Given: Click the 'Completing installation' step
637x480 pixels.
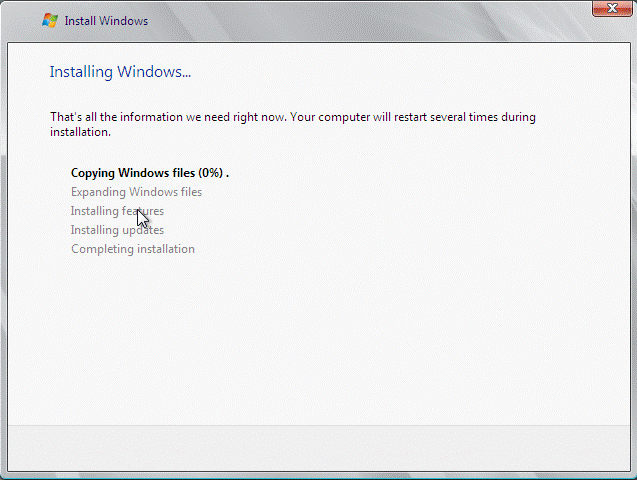Looking at the screenshot, I should pyautogui.click(x=133, y=249).
